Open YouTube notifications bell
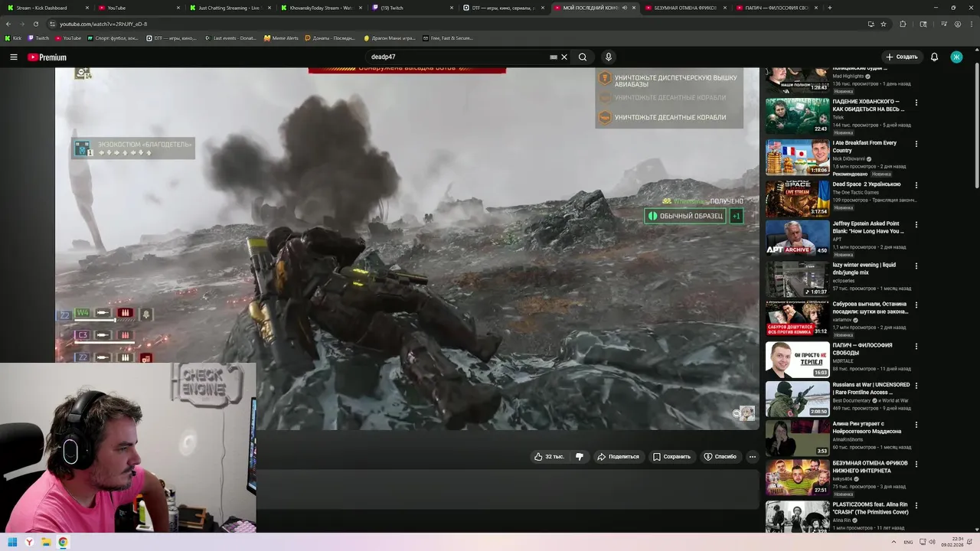Screen dimensions: 980x551 934,57
